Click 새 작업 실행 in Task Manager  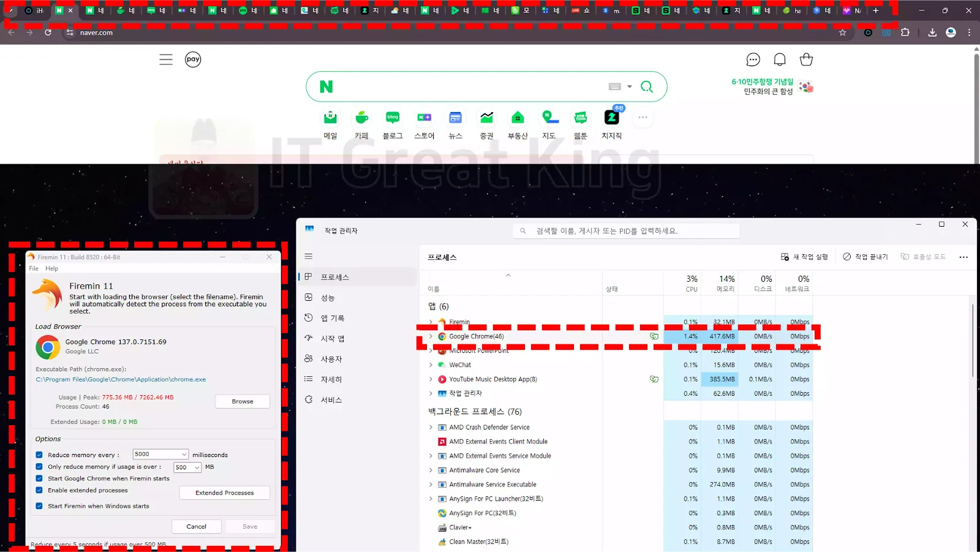pos(804,257)
